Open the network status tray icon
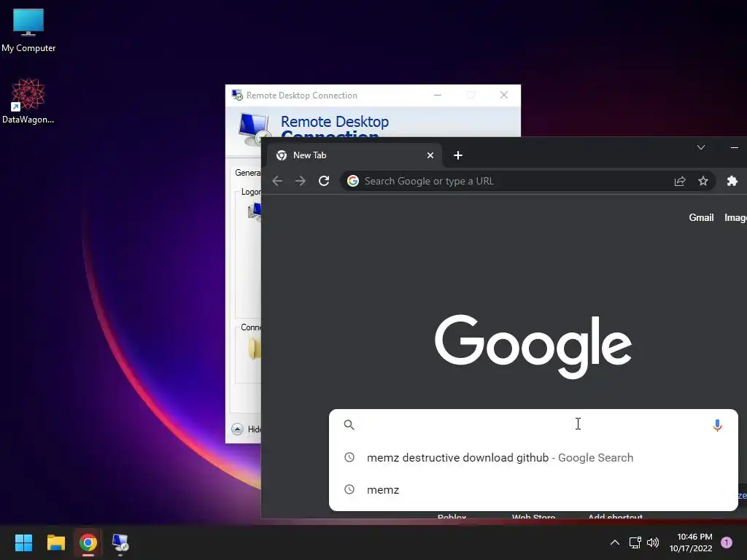This screenshot has height=560, width=747. point(635,542)
